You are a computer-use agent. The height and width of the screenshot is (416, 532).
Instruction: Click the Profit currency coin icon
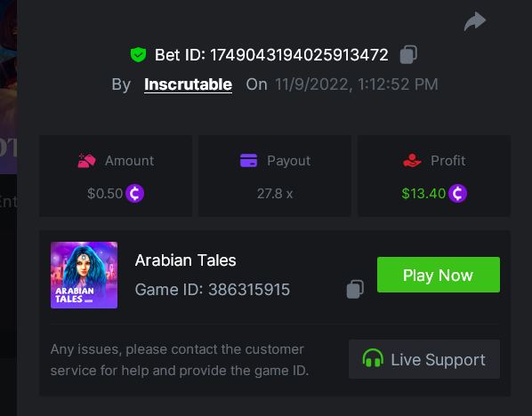point(457,193)
